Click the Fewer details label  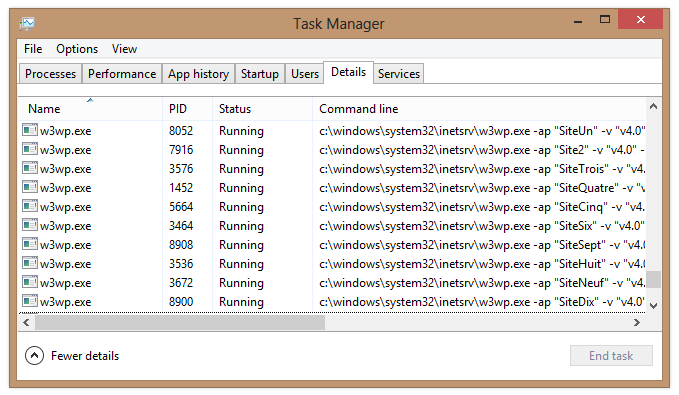[x=85, y=356]
